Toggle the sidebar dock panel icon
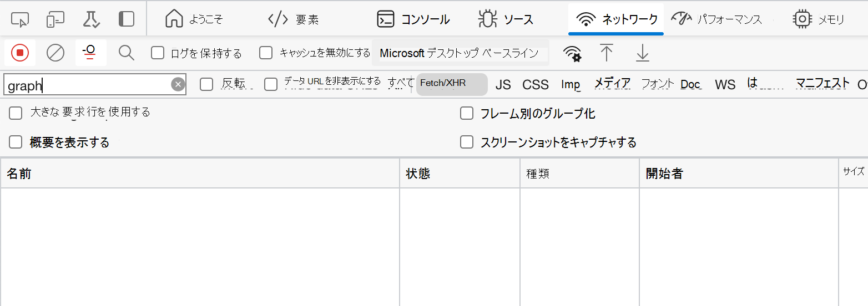The height and width of the screenshot is (306, 868). [x=127, y=19]
